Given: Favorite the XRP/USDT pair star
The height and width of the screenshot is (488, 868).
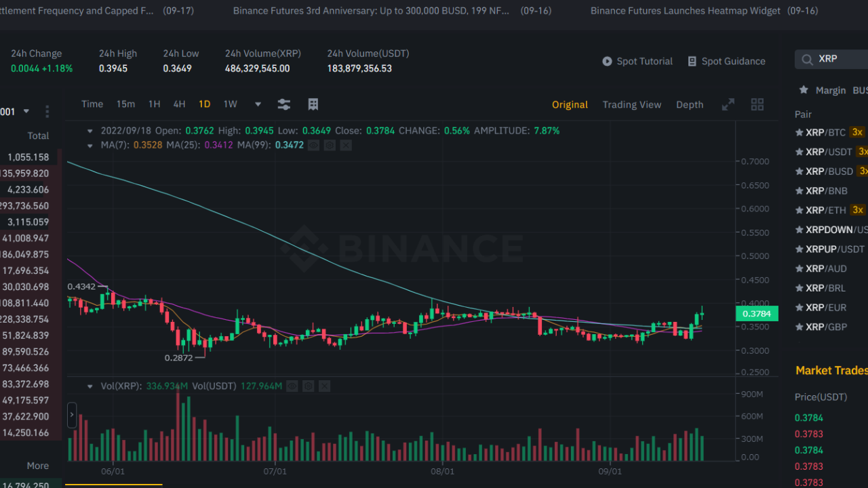Looking at the screenshot, I should click(800, 152).
